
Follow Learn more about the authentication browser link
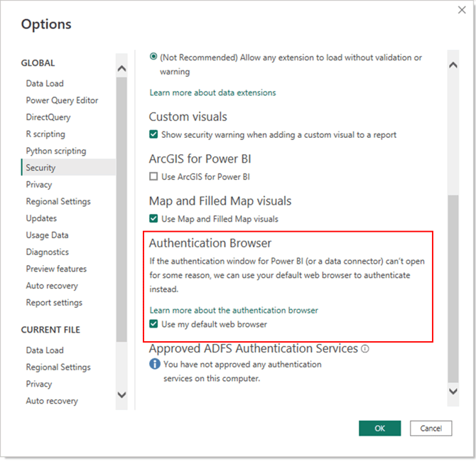click(233, 310)
